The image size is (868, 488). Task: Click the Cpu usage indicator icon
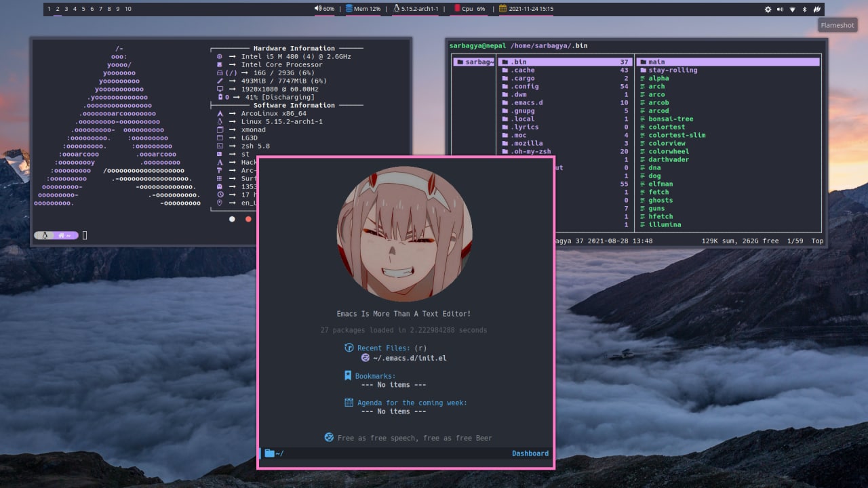457,9
